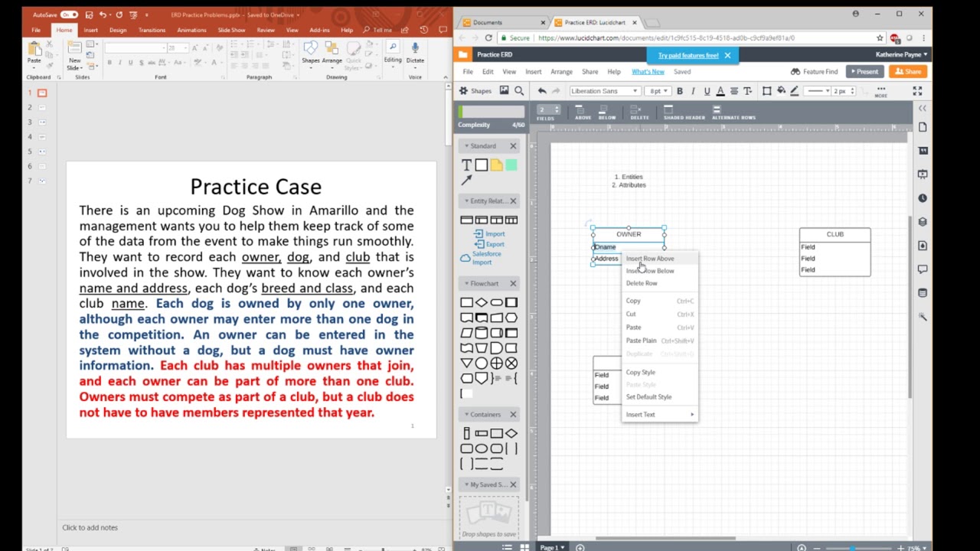This screenshot has width=980, height=551.
Task: Open Shapes manager gear button
Action: click(475, 91)
